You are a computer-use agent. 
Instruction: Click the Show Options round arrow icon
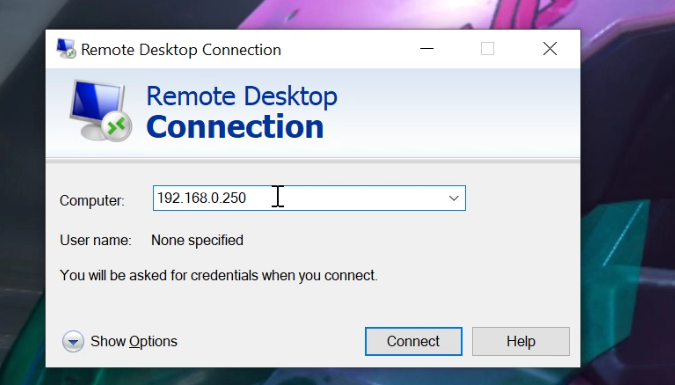tap(73, 342)
